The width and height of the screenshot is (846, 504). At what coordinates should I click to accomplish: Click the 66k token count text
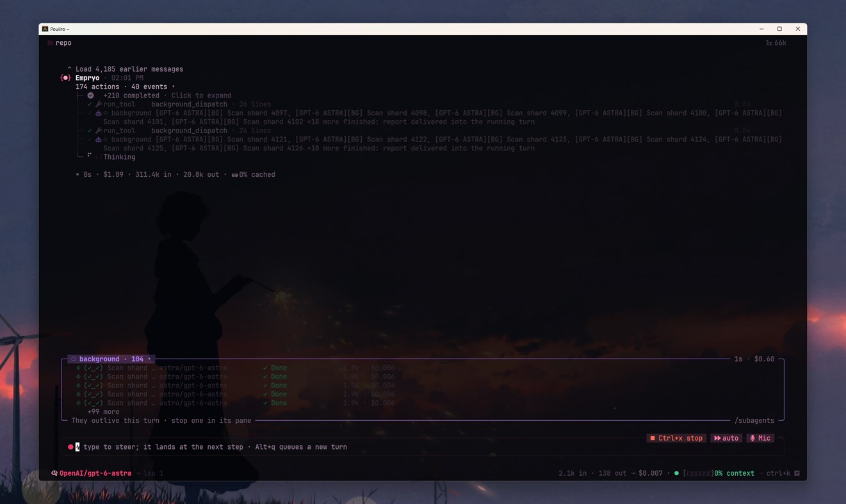tap(781, 43)
